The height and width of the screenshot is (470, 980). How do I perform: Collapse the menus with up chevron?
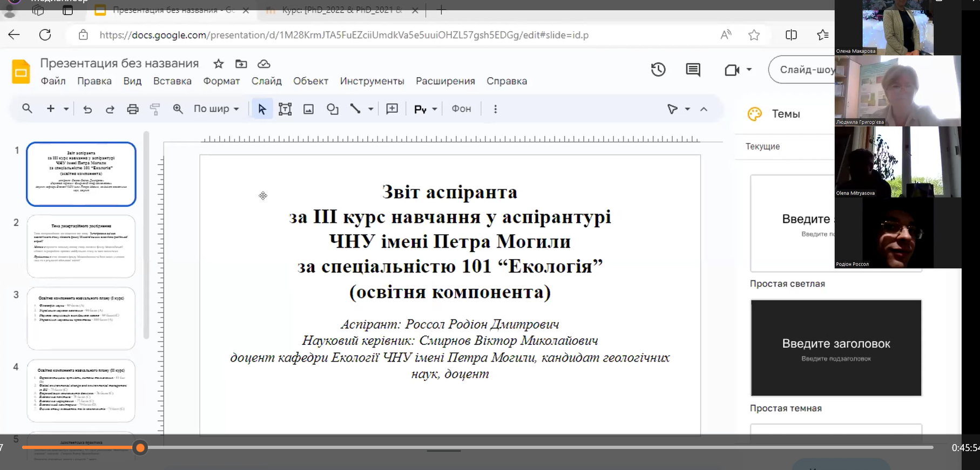[704, 110]
